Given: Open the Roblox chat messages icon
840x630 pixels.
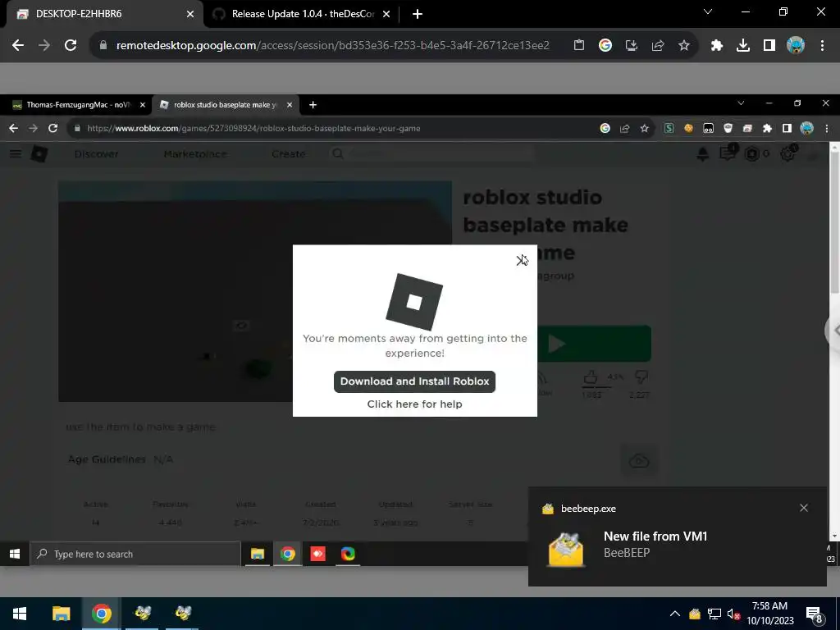Looking at the screenshot, I should click(728, 154).
